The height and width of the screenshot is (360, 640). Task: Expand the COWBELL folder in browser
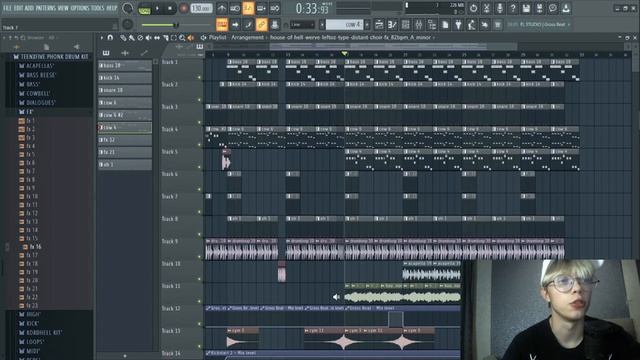[35, 93]
